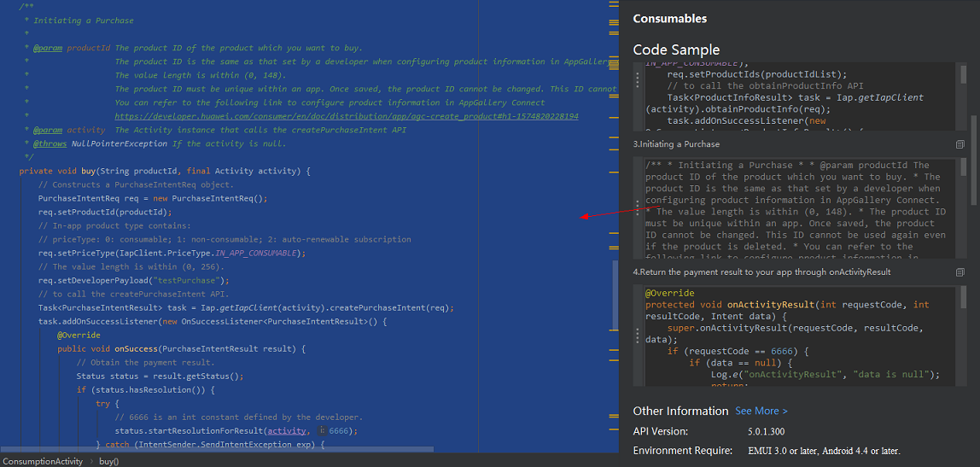
Task: Click the Consumables panel vertical scrollbar
Action: click(x=974, y=160)
